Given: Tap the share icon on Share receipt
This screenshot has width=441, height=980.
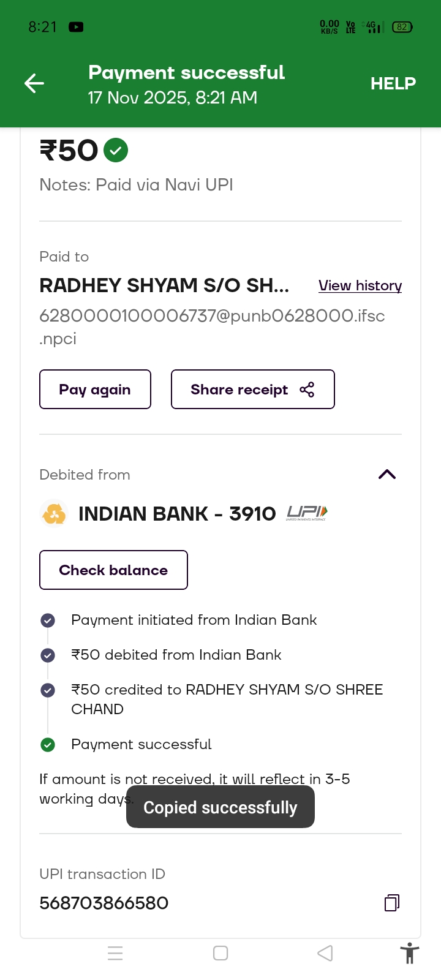Looking at the screenshot, I should 307,390.
